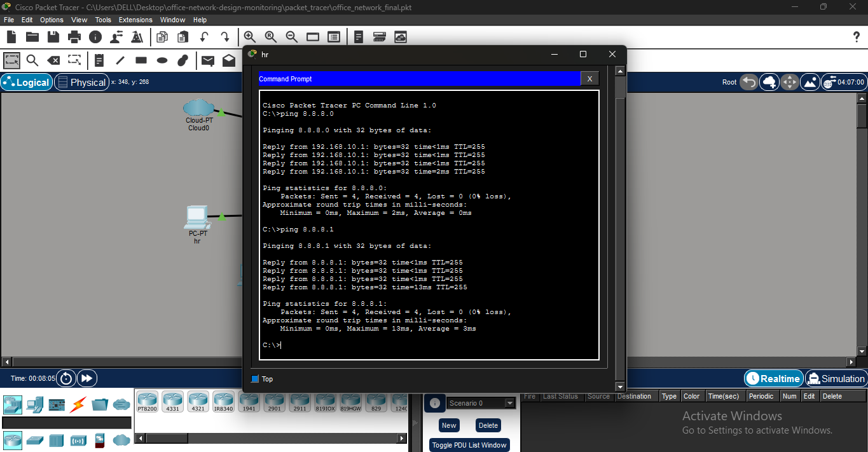Undo last action with the undo arrow
Viewport: 868px width, 452px height.
(204, 37)
